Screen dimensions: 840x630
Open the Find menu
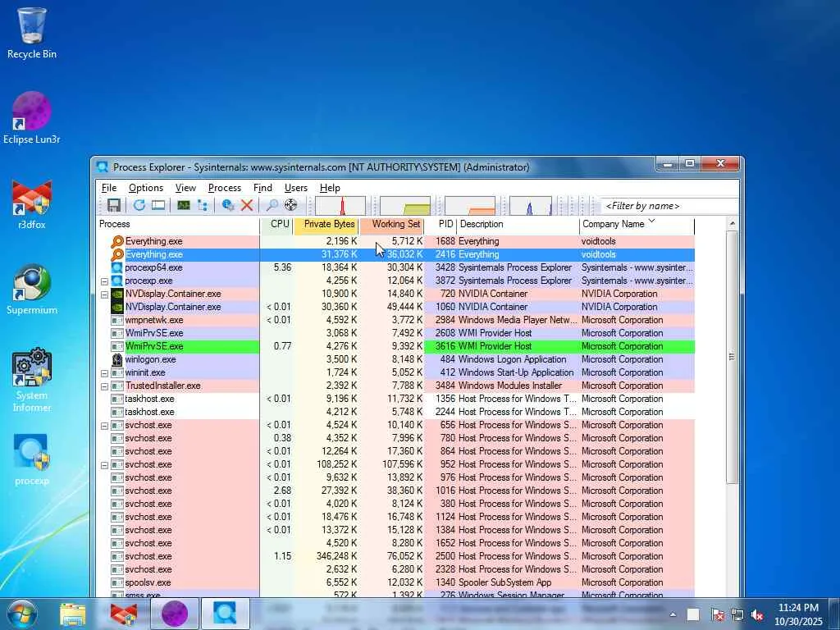262,188
